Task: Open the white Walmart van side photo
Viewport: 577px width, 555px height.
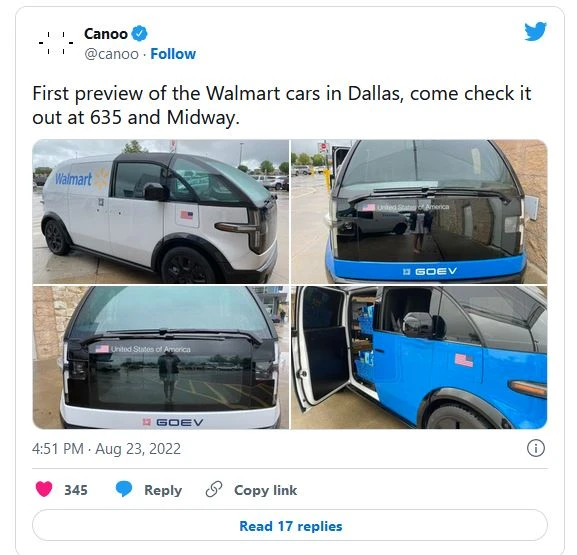Action: [160, 211]
